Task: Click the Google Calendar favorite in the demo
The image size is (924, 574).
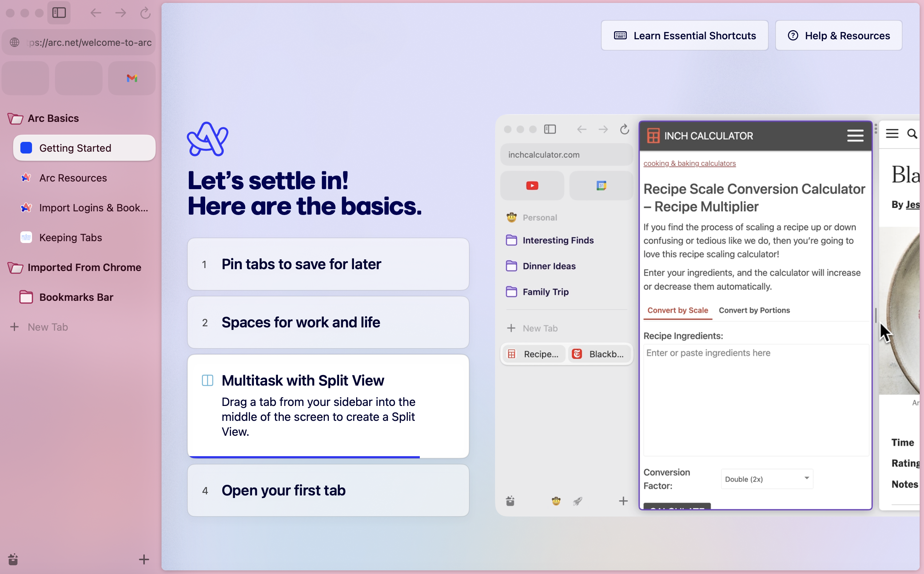Action: coord(601,186)
